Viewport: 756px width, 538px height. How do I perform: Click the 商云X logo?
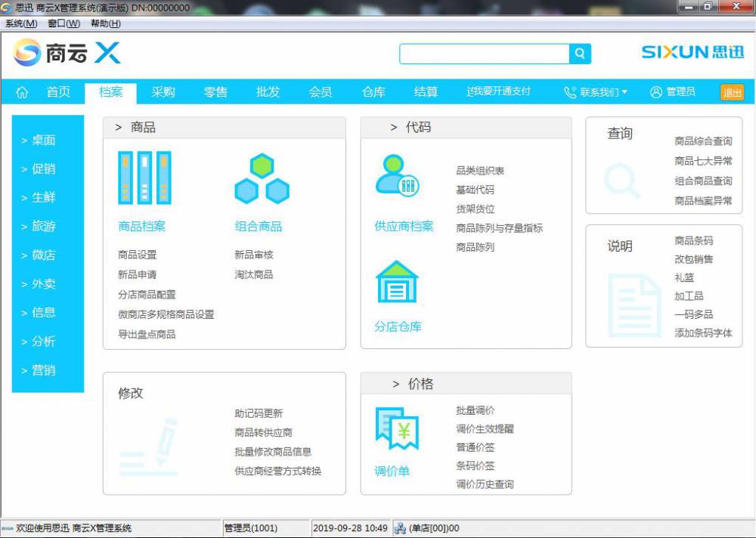point(67,53)
